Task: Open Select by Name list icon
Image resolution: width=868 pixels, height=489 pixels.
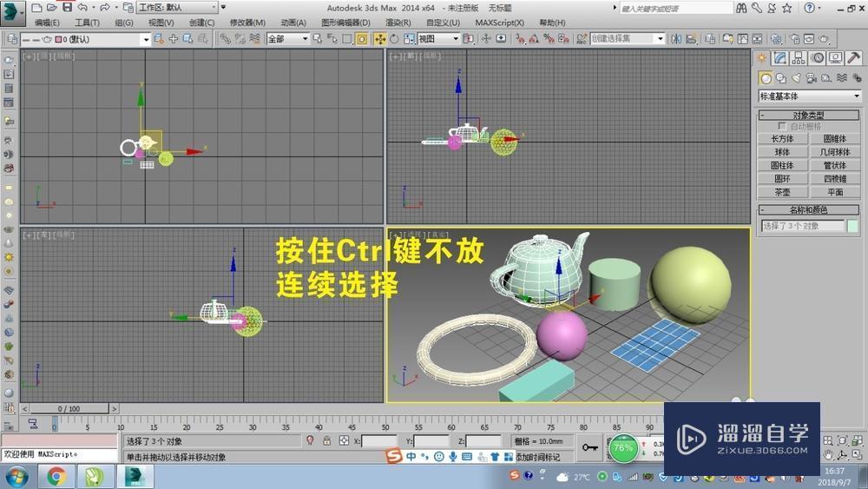Action: pos(332,39)
